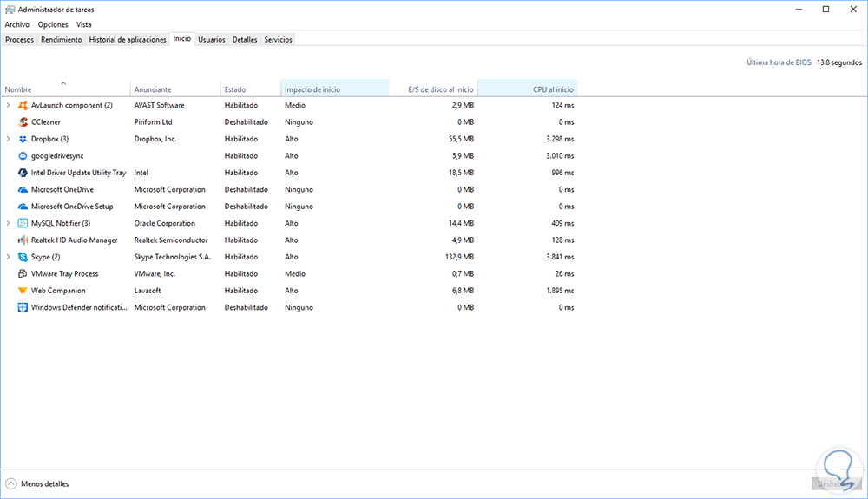Click the VMware Tray Process icon
868x499 pixels.
pos(23,274)
